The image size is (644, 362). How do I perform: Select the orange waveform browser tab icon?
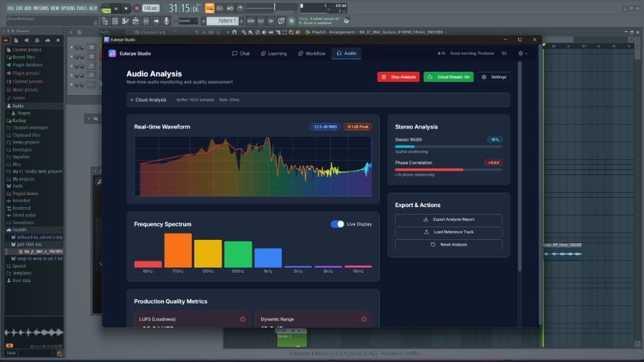6,40
